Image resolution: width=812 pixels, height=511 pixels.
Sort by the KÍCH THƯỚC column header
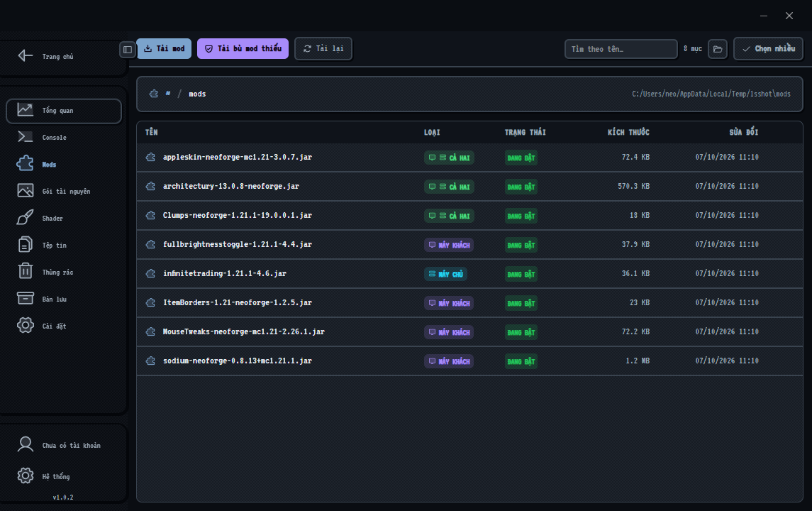click(628, 132)
